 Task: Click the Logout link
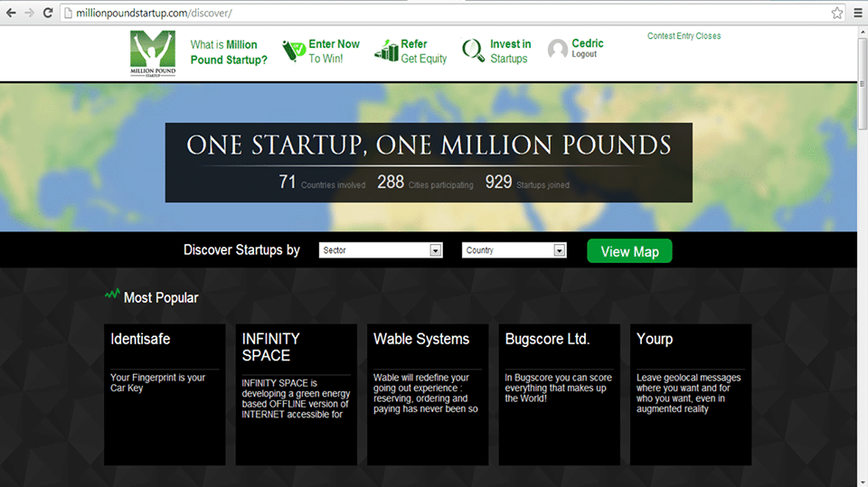(x=584, y=54)
